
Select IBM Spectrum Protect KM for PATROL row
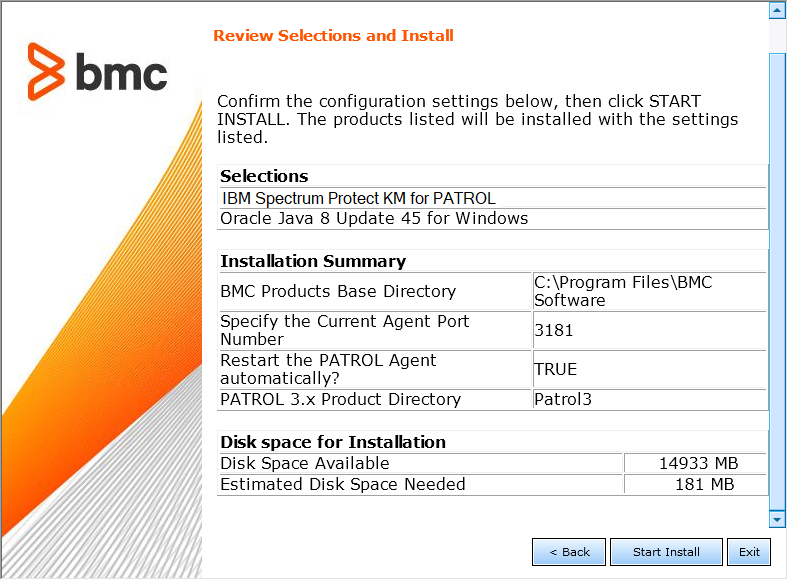click(x=493, y=198)
